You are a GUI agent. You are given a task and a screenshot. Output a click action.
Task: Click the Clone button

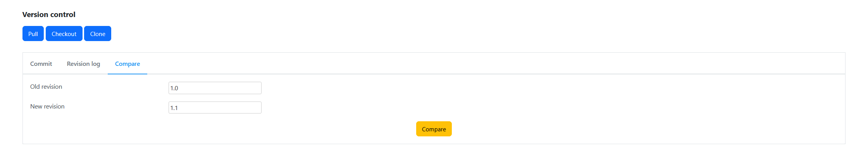(98, 34)
